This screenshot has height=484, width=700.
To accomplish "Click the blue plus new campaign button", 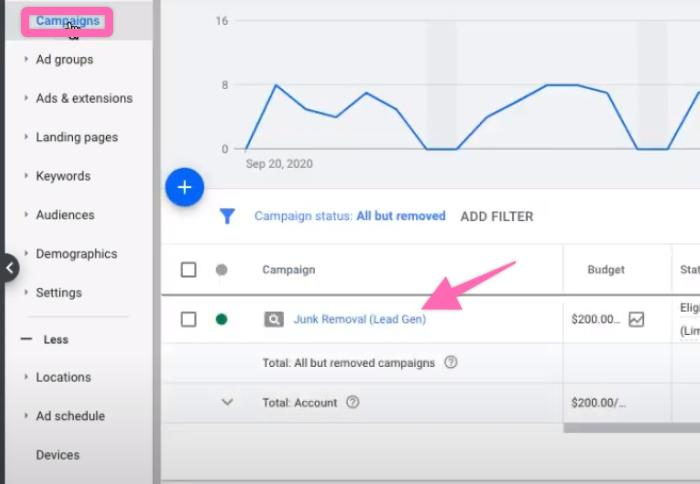I will 184,187.
